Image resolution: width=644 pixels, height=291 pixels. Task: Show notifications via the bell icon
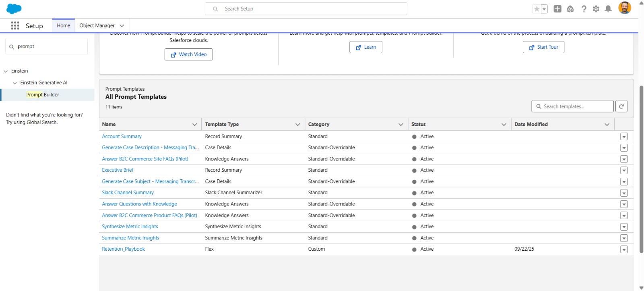point(608,9)
